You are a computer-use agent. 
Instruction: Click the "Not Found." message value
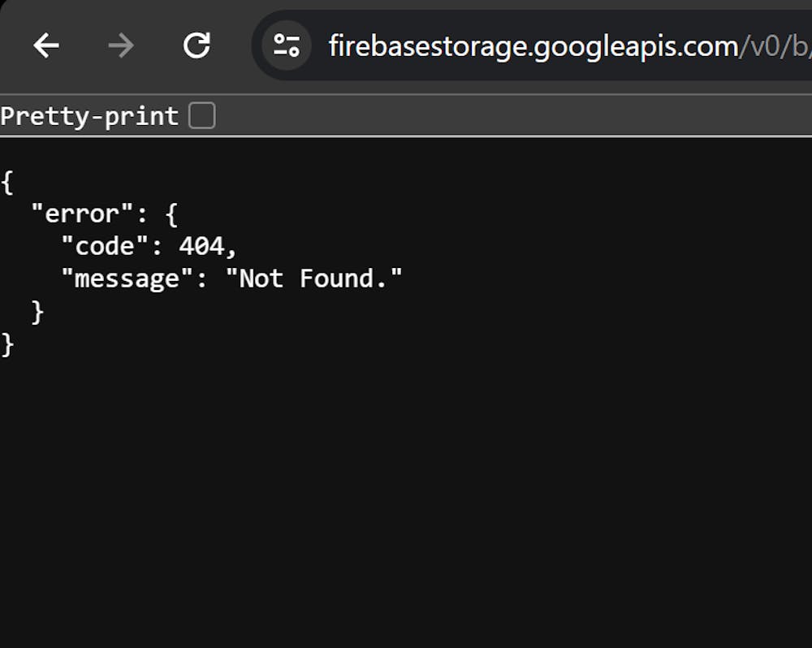(314, 279)
